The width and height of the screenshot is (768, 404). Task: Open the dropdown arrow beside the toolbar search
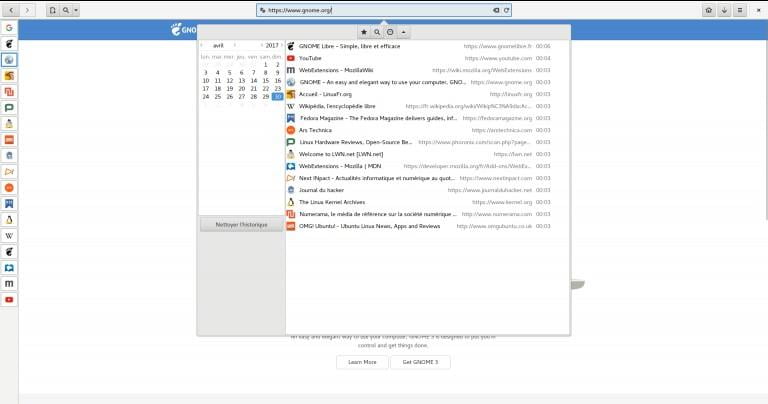(x=75, y=10)
